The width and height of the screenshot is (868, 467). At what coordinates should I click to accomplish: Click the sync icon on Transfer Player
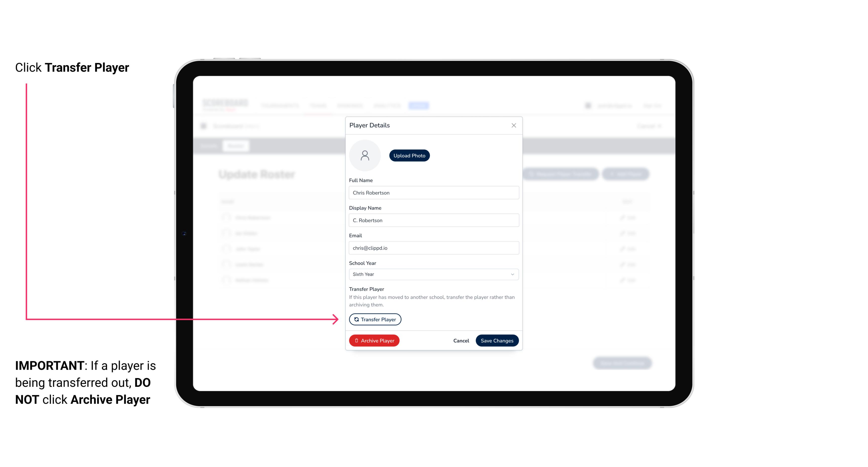pos(356,319)
